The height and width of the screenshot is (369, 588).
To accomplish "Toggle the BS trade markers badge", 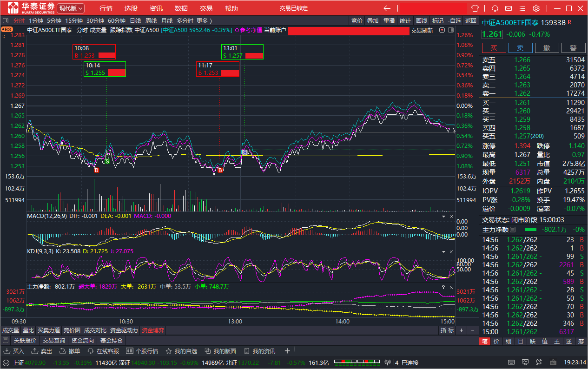I will 7,29.
